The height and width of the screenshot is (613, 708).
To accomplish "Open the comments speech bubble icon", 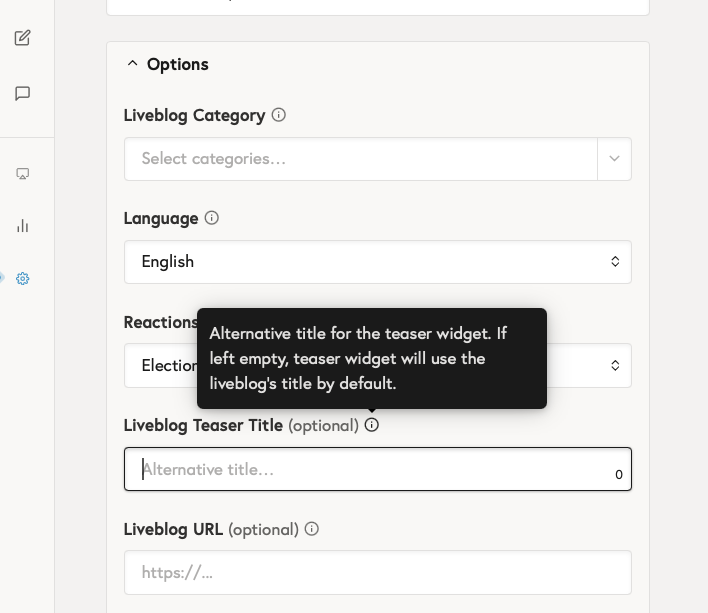I will (22, 93).
